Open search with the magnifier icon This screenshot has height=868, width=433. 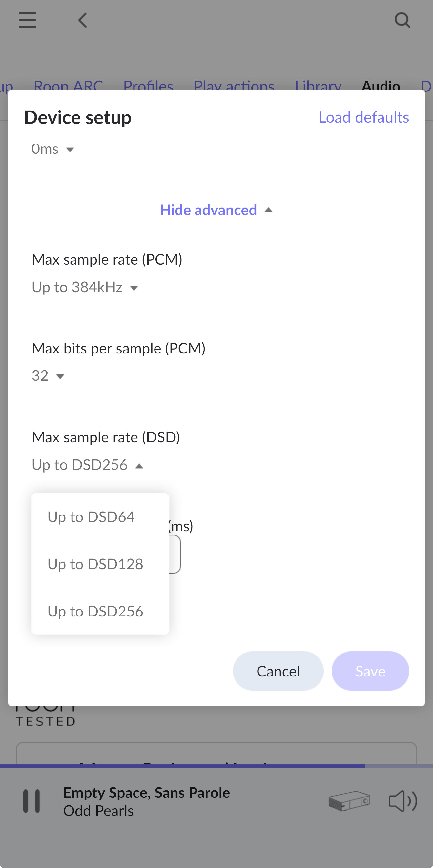click(x=402, y=20)
